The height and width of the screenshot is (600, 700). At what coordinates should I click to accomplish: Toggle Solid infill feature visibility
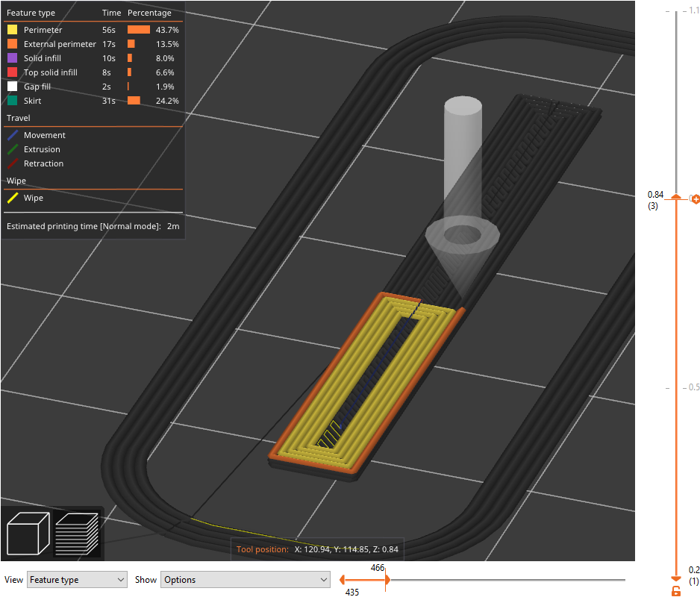pos(93,58)
